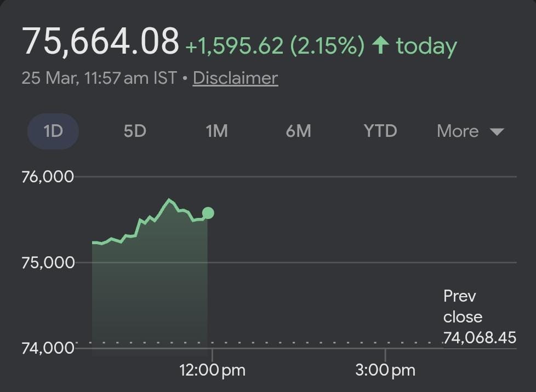Click the 3:00 pm time axis marker

click(x=385, y=370)
